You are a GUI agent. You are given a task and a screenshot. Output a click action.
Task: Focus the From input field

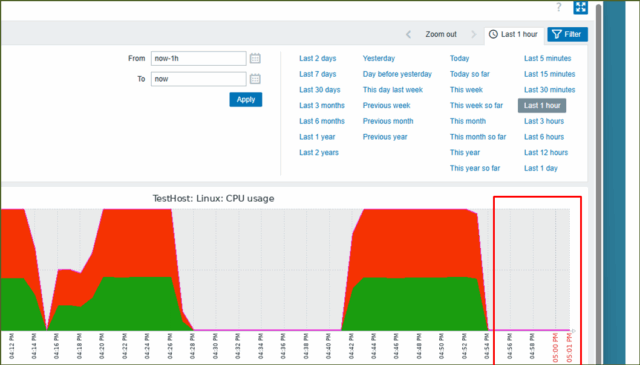pyautogui.click(x=198, y=58)
